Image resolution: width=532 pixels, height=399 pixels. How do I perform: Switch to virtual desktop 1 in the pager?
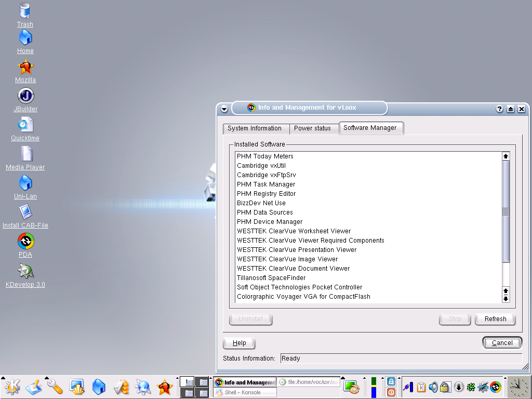pyautogui.click(x=187, y=382)
